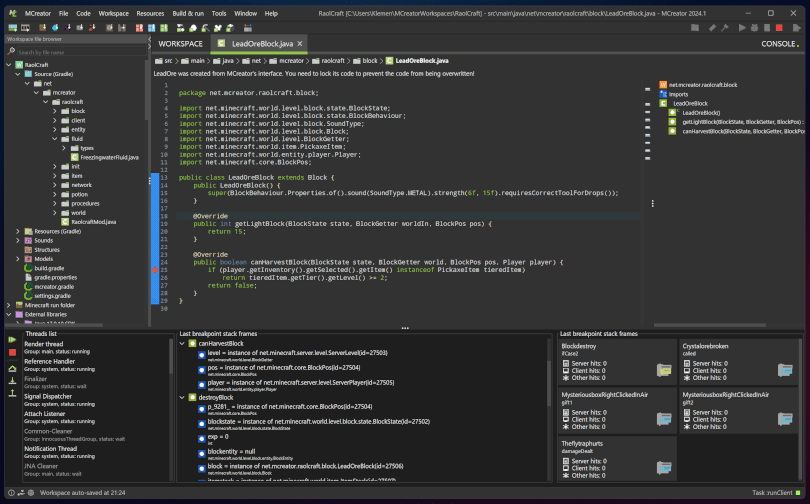The width and height of the screenshot is (810, 504).
Task: Expand the procedures folder in file tree
Action: coord(55,203)
